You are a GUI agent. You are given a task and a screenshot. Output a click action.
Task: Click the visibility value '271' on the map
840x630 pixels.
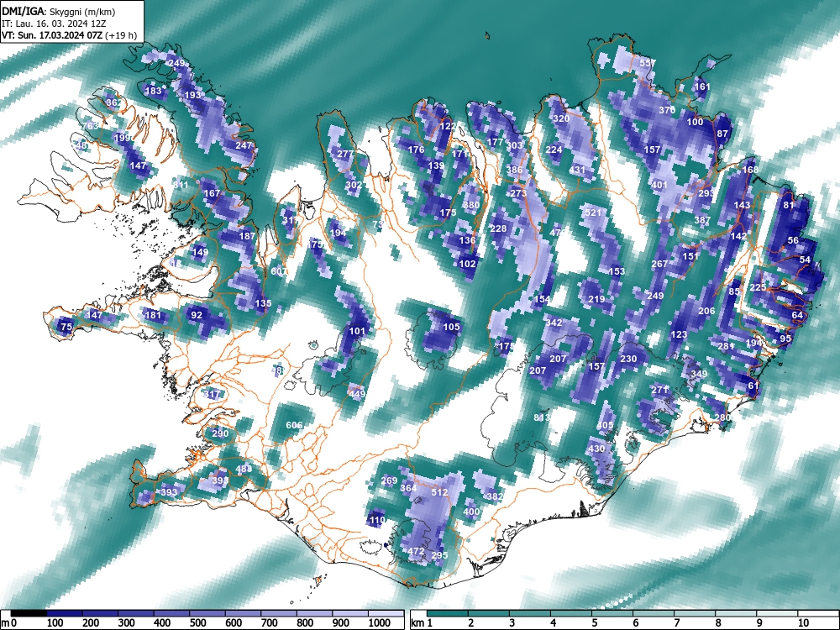pyautogui.click(x=659, y=390)
